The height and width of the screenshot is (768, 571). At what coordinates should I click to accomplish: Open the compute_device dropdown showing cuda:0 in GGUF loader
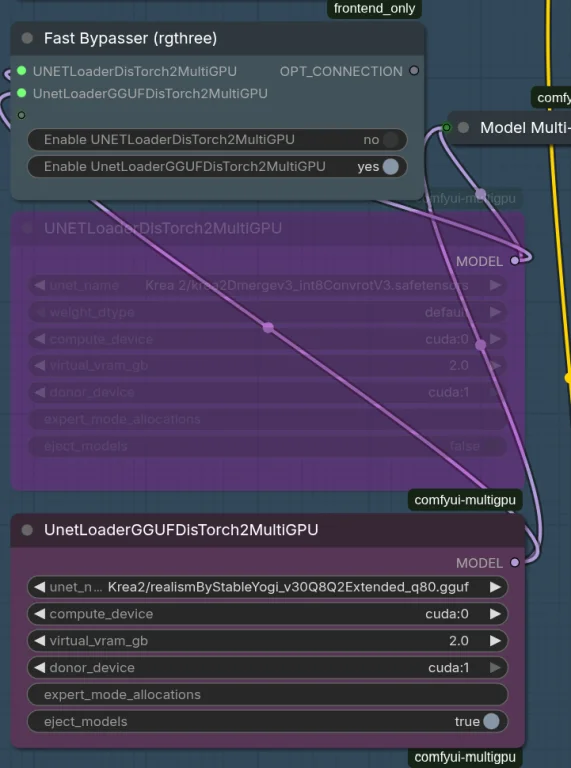[x=267, y=614]
